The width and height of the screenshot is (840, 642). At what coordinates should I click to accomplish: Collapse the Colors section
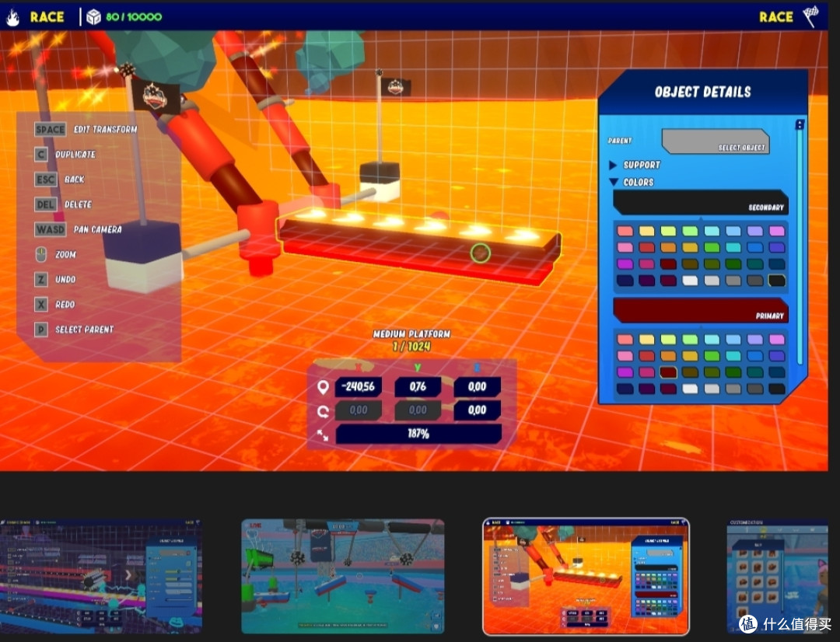pyautogui.click(x=614, y=182)
